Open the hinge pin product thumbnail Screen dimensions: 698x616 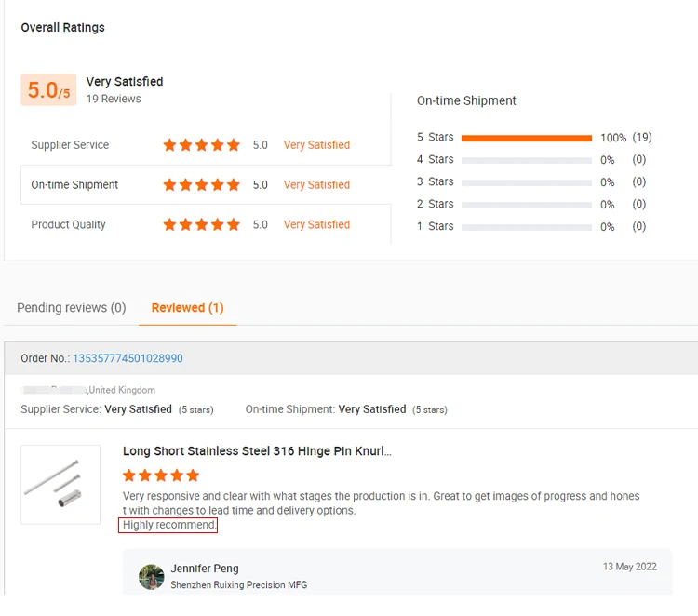60,484
